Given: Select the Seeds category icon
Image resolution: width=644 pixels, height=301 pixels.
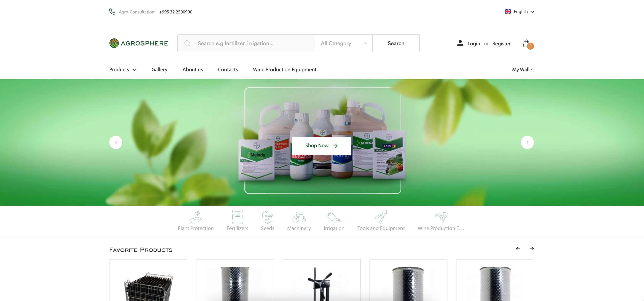Looking at the screenshot, I should point(267,217).
